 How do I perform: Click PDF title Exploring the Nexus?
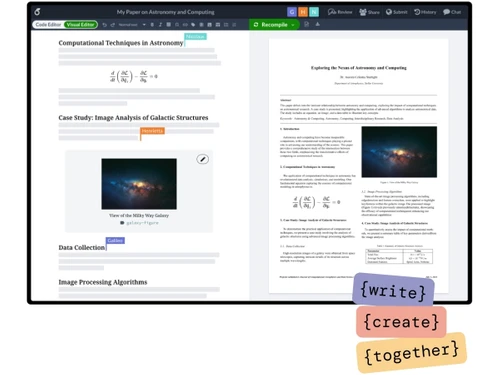(359, 68)
